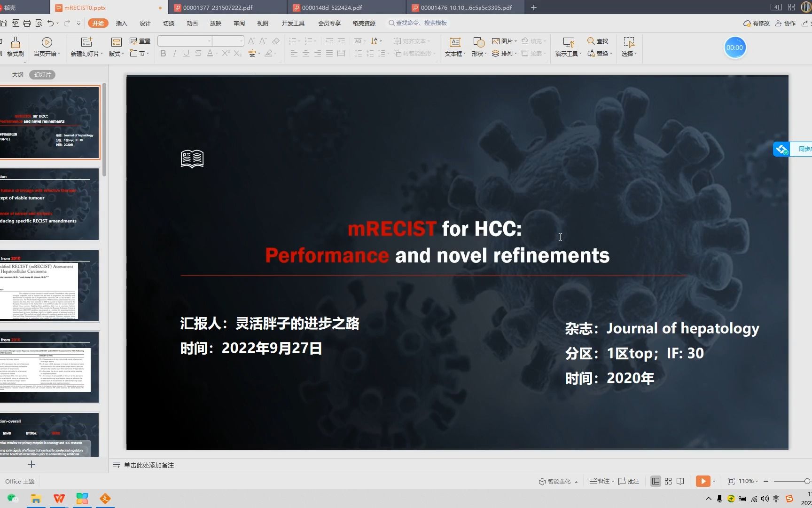Screen dimensions: 812x508
Task: Open the font name dropdown
Action: click(x=210, y=41)
